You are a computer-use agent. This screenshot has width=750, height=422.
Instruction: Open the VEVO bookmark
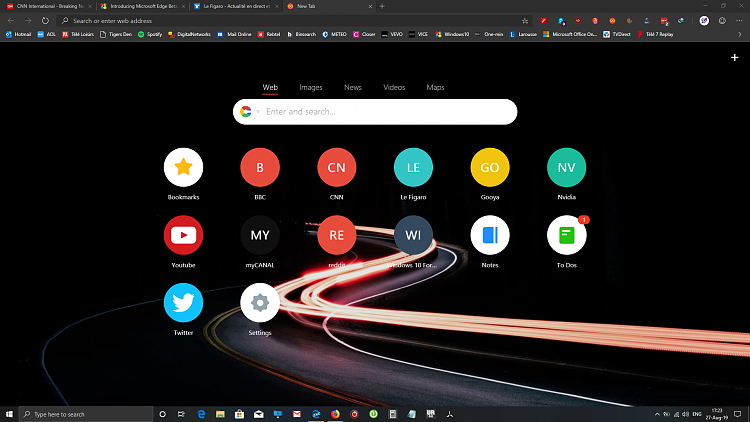pos(392,34)
